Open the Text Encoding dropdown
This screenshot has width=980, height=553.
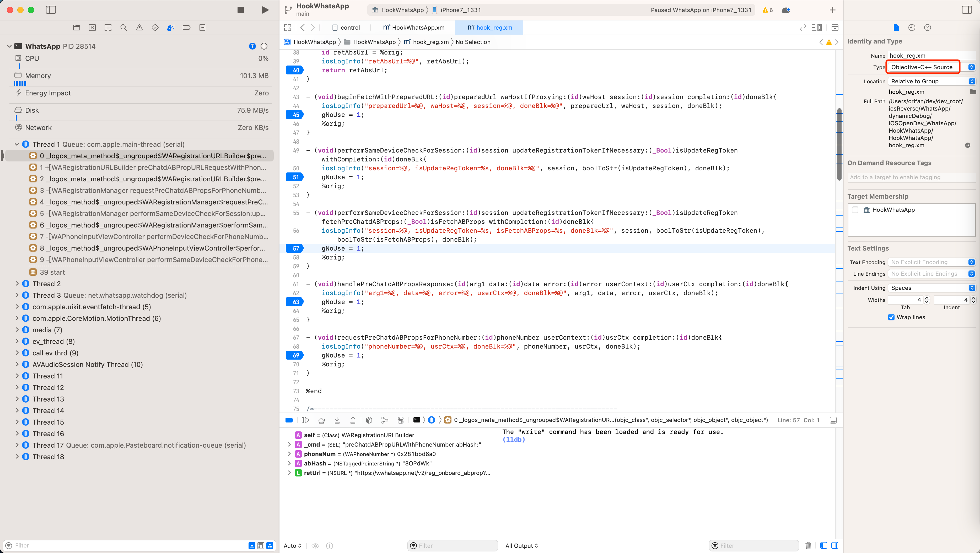tap(932, 262)
